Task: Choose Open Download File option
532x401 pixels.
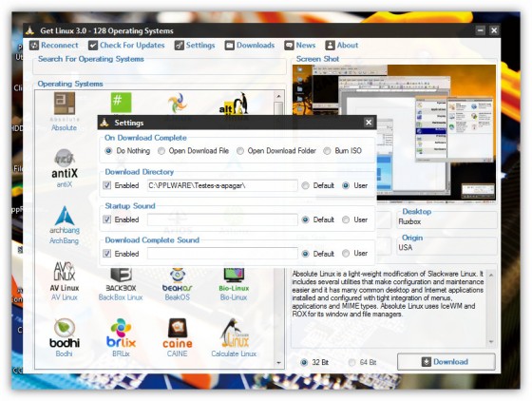Action: point(161,151)
